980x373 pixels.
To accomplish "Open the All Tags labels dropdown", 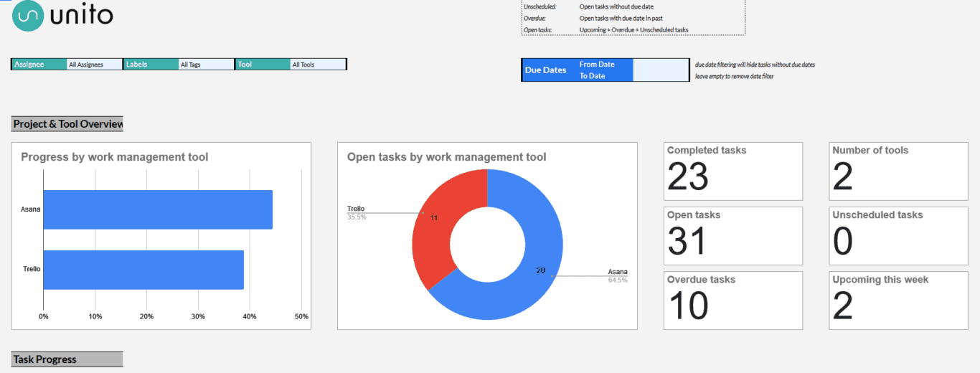I will point(207,65).
